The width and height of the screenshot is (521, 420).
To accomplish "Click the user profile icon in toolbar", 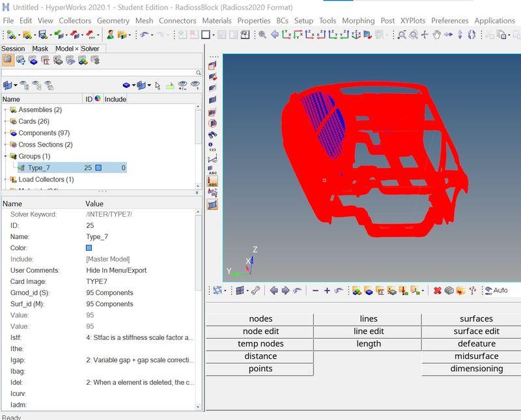I will 111,35.
